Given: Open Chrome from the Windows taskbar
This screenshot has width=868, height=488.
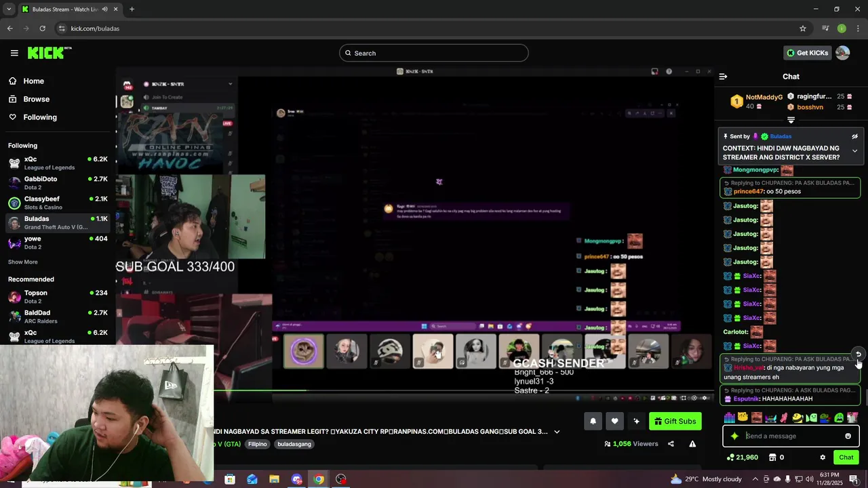Looking at the screenshot, I should (319, 479).
